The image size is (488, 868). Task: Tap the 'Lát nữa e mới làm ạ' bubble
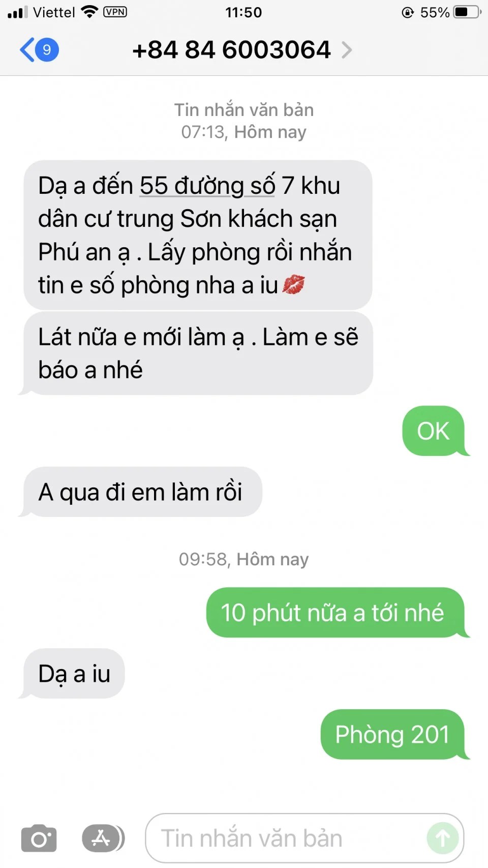tap(197, 354)
